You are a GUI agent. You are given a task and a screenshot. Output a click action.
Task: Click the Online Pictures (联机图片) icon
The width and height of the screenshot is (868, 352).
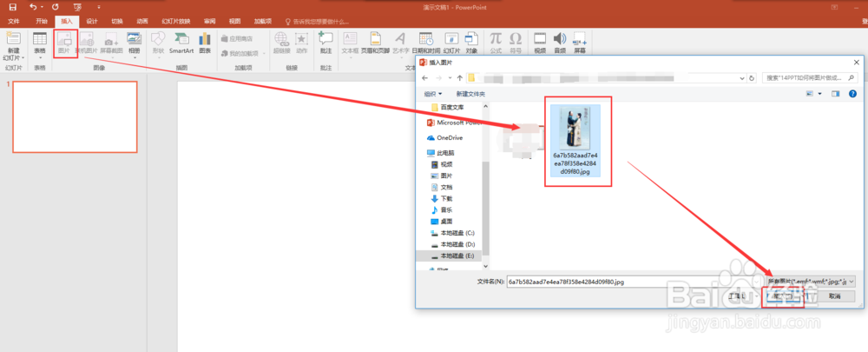coord(86,43)
